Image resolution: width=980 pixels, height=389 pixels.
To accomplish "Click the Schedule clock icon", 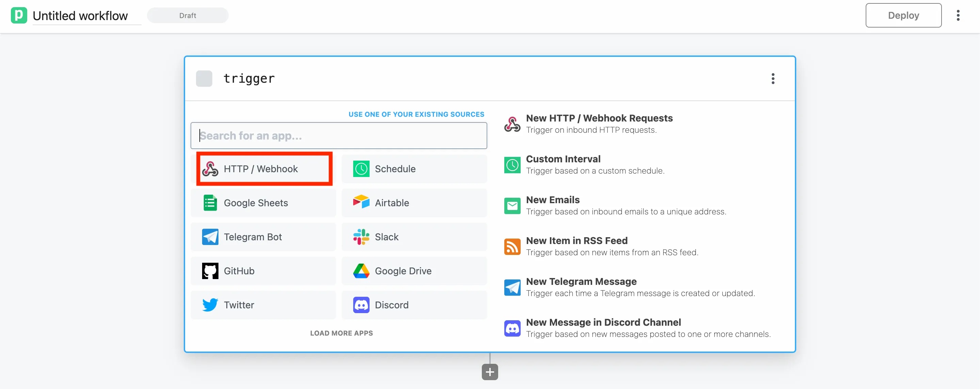I will tap(361, 168).
